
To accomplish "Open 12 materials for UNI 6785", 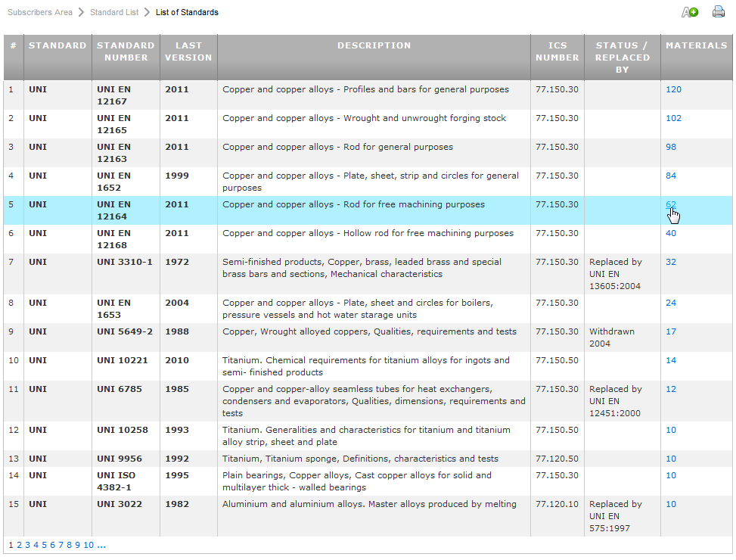I will point(671,389).
